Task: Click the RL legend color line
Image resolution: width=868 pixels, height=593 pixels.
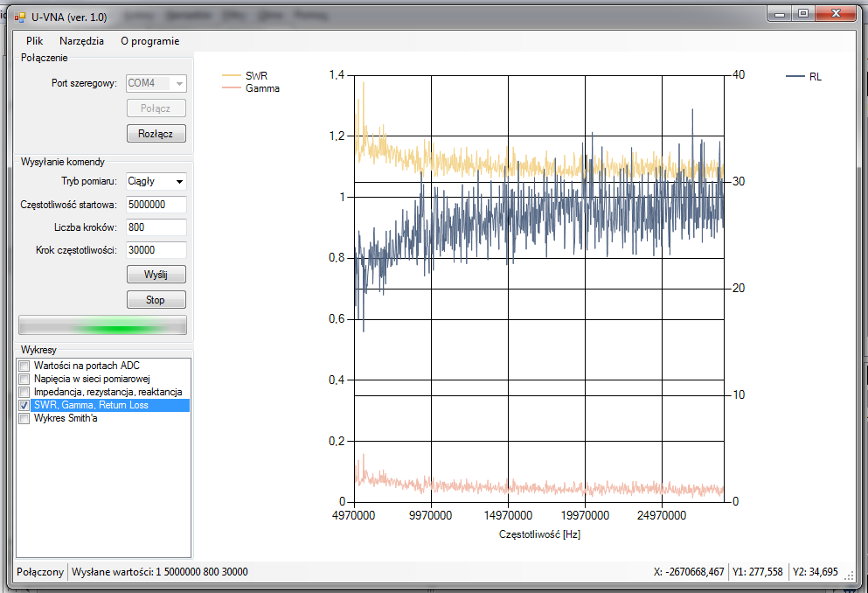Action: point(795,77)
